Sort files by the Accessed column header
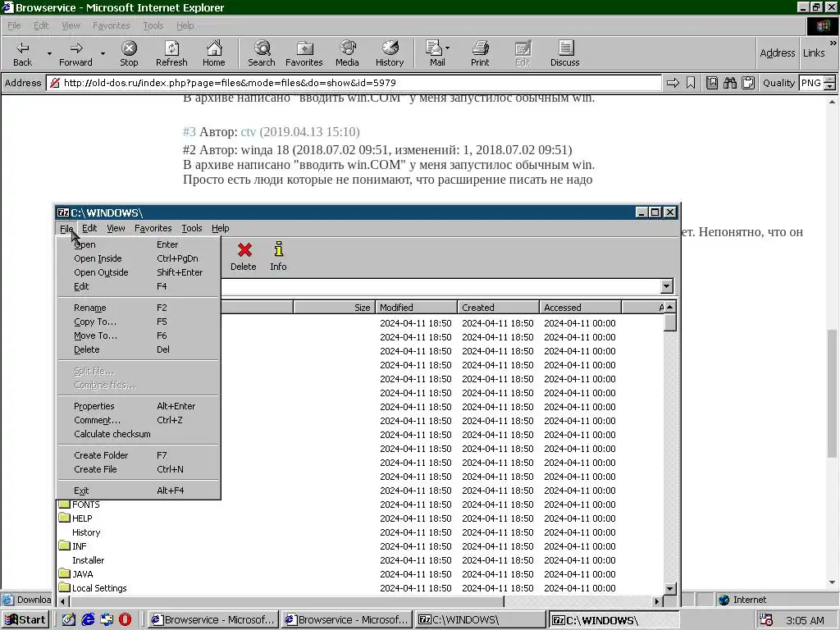 pyautogui.click(x=581, y=308)
